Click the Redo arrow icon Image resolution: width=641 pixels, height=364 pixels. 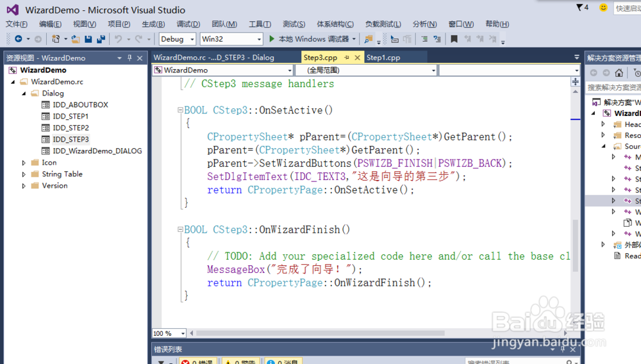[139, 39]
